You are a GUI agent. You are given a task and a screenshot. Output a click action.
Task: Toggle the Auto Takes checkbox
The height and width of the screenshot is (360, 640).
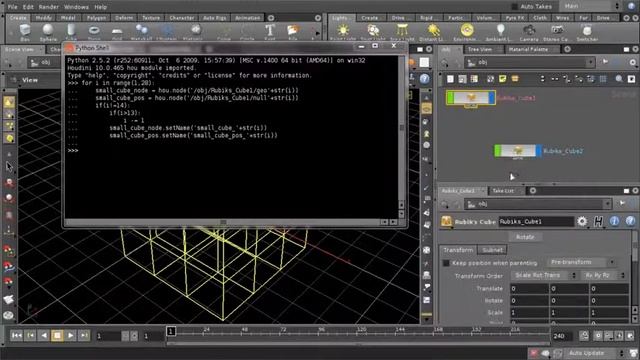515,7
